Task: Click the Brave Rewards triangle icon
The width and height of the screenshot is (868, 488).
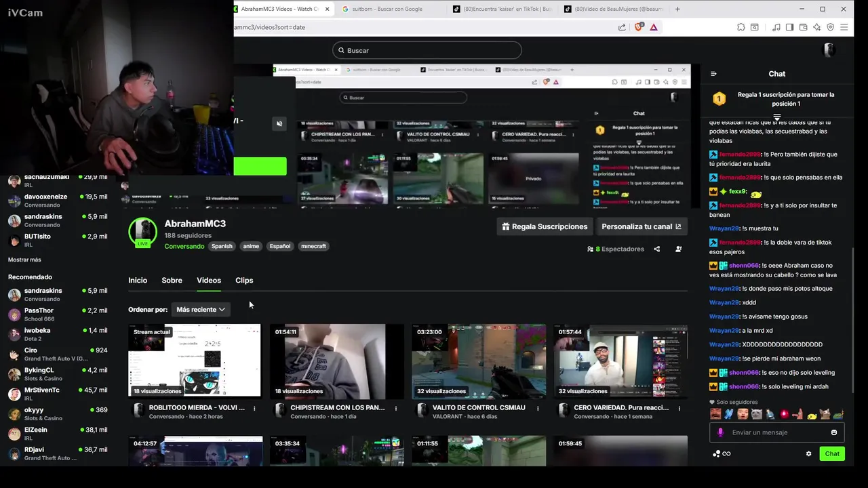Action: coord(654,27)
